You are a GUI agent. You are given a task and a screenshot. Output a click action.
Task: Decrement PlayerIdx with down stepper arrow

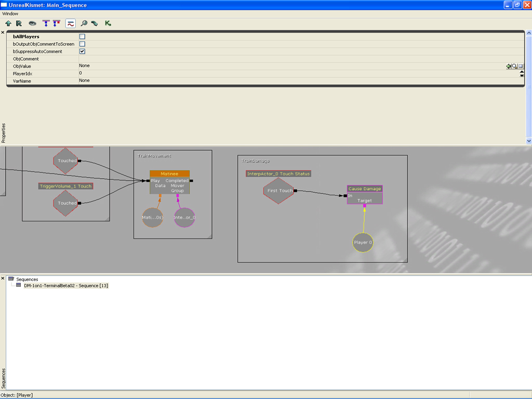tap(522, 75)
